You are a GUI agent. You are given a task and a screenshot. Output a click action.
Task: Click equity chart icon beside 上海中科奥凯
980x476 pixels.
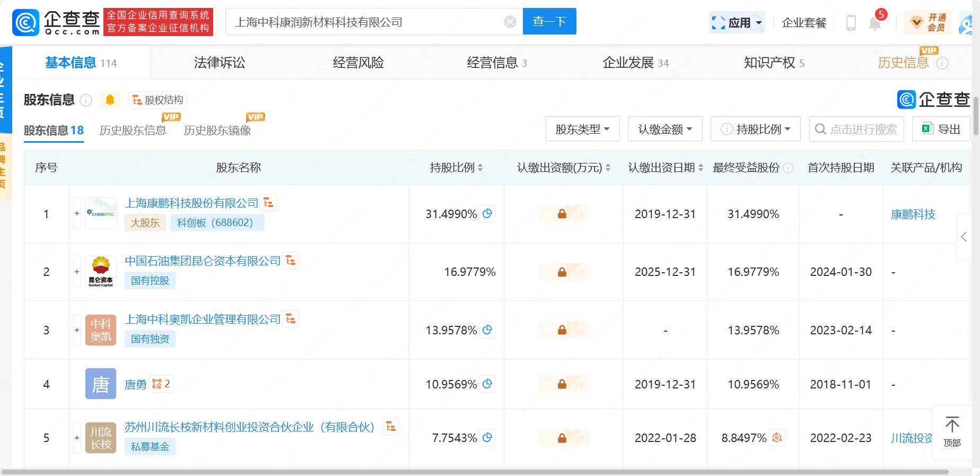tap(291, 318)
